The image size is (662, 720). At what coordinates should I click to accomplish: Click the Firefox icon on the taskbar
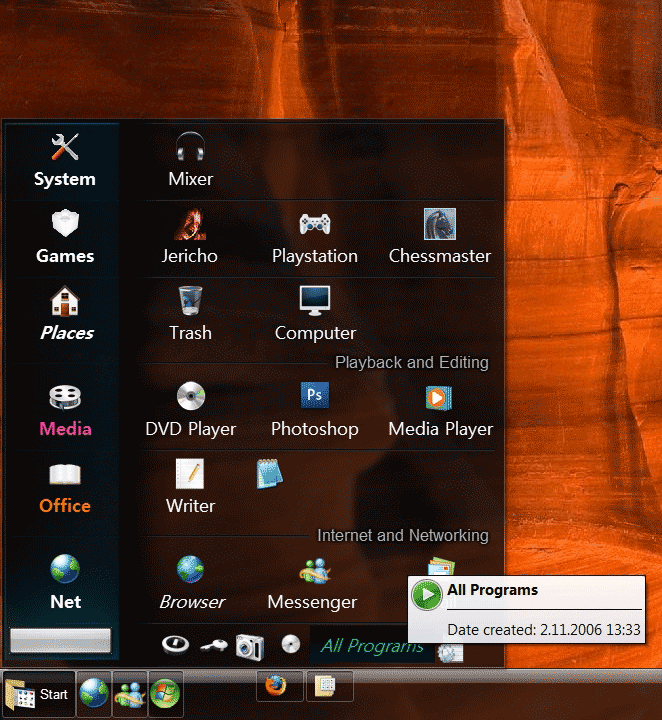[x=277, y=686]
